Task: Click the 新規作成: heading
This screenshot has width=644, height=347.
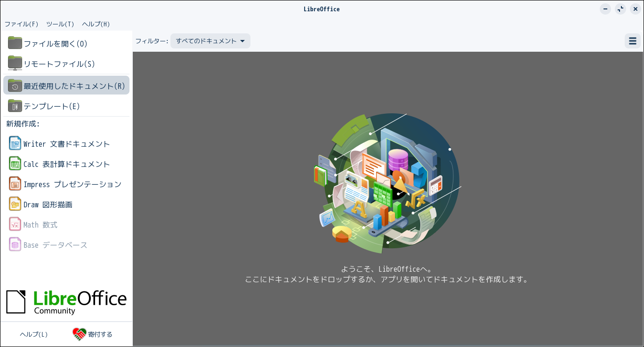Action: 23,124
